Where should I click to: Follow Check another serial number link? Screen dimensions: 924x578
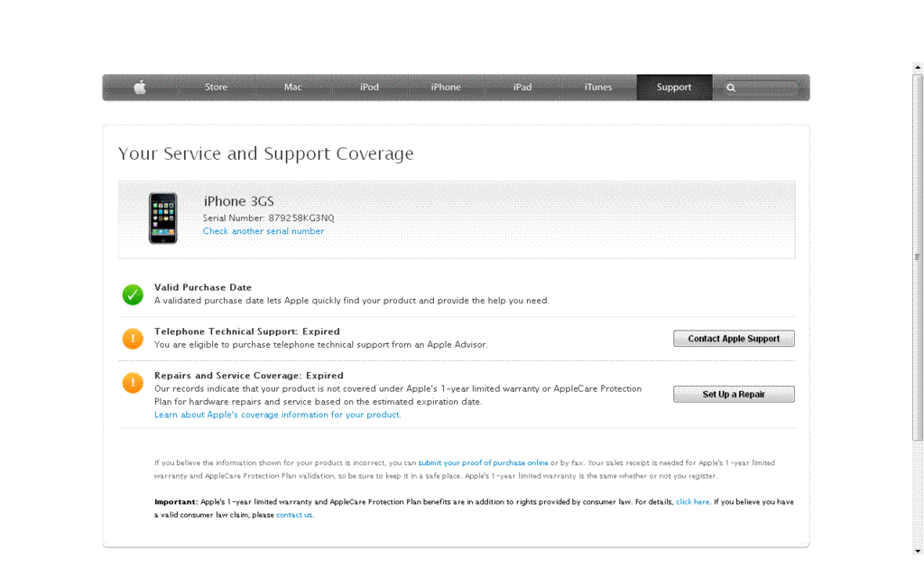(263, 231)
